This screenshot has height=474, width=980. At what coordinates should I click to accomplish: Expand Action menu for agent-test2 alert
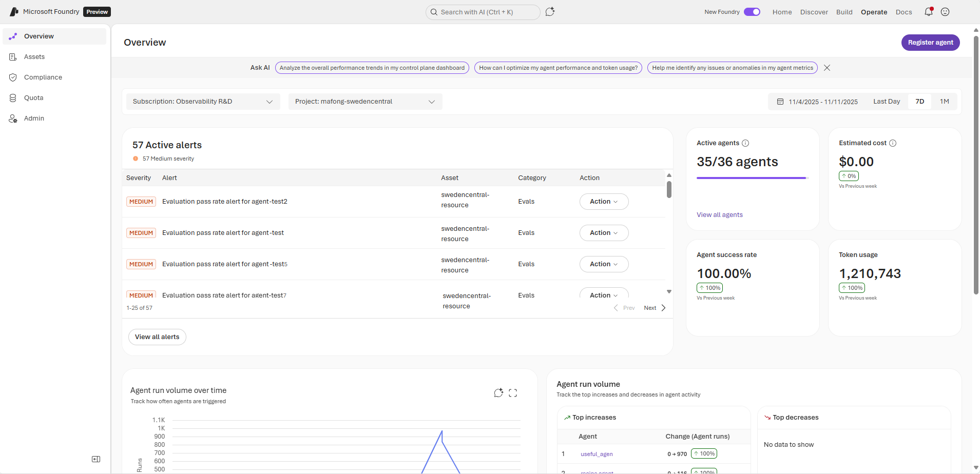coord(604,202)
